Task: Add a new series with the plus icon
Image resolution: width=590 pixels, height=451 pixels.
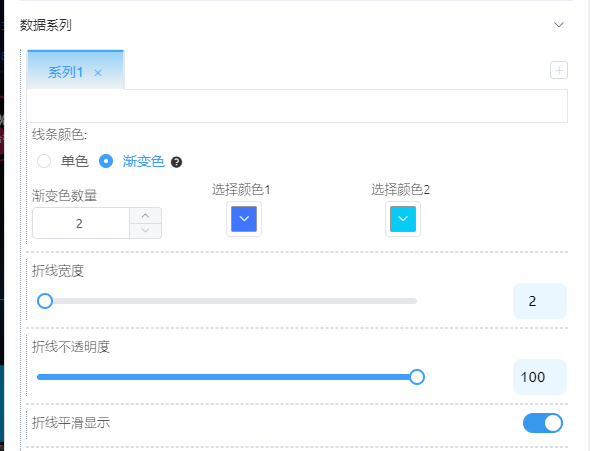Action: [x=559, y=70]
